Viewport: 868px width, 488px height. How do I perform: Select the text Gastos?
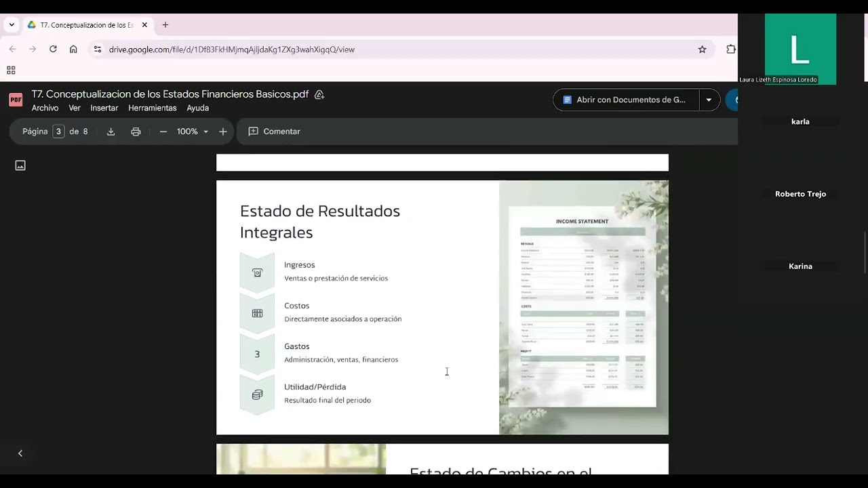point(296,346)
